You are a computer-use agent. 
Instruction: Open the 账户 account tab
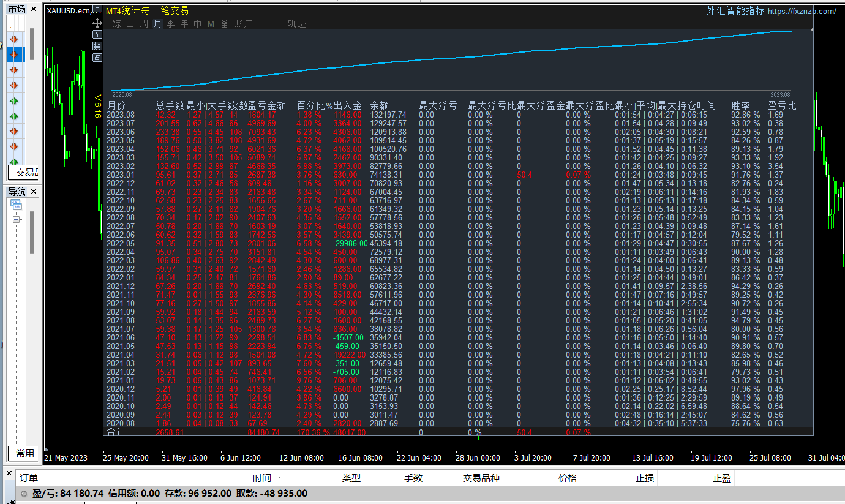pyautogui.click(x=244, y=24)
